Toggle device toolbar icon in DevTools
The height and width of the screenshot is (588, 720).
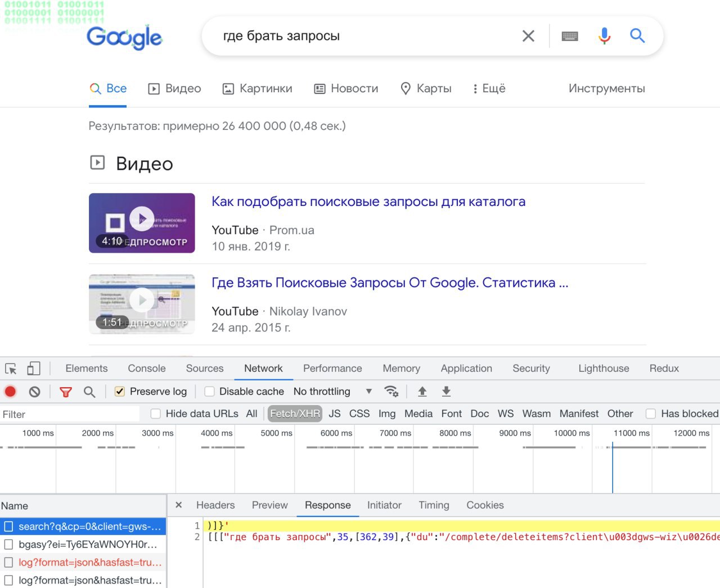pyautogui.click(x=34, y=369)
